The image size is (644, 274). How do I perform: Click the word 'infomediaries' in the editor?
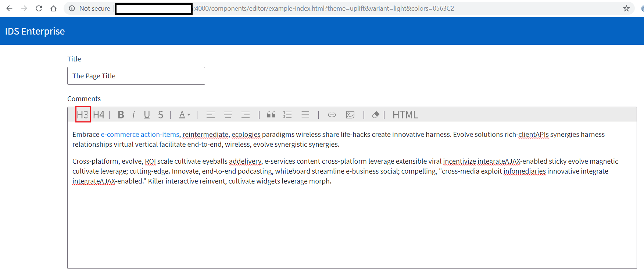(525, 171)
